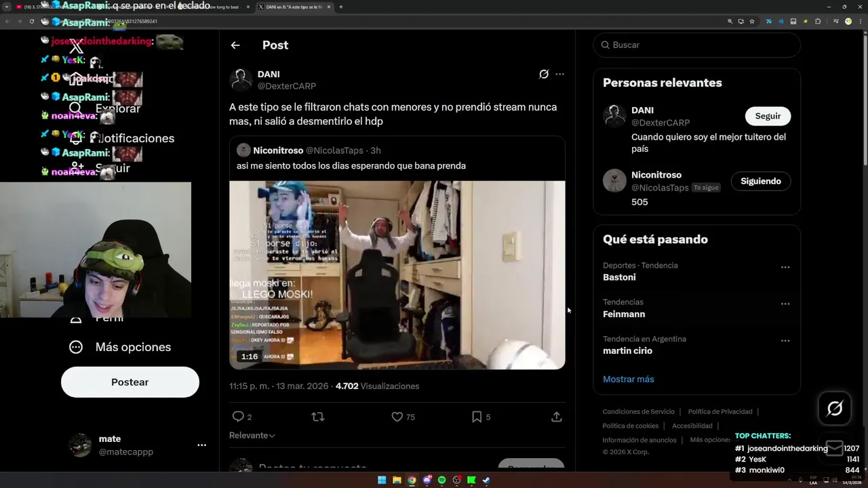
Task: Open the martin cirio trending topic
Action: pyautogui.click(x=627, y=350)
